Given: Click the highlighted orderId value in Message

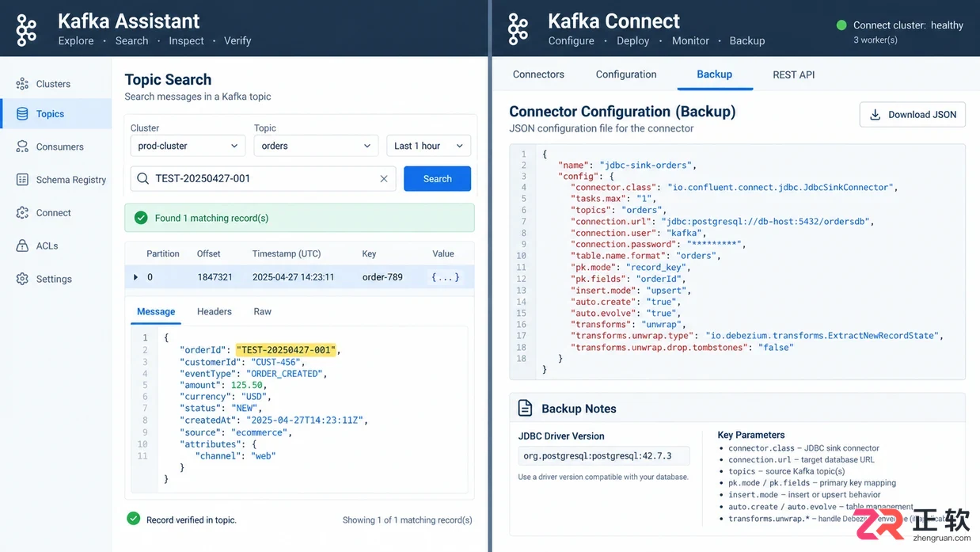Looking at the screenshot, I should [286, 350].
